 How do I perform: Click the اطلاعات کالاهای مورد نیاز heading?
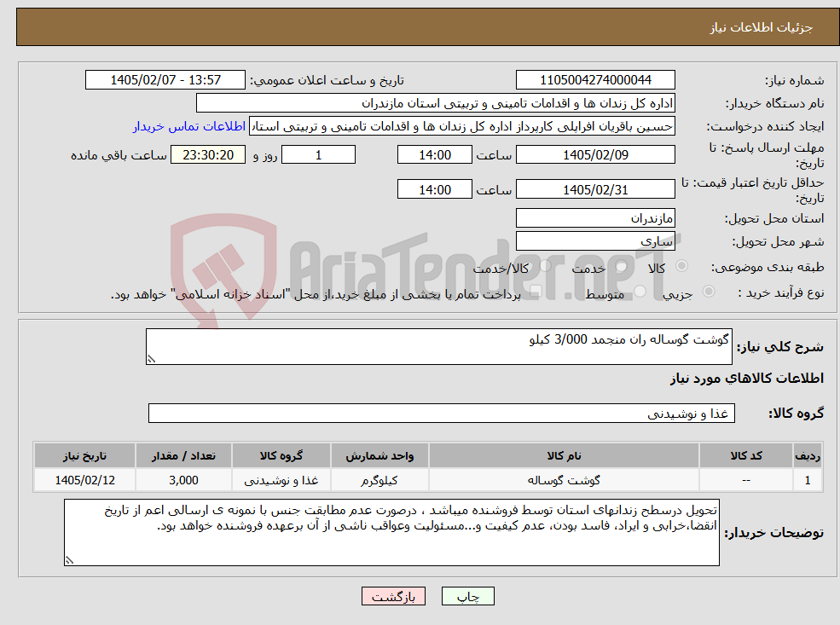[747, 379]
